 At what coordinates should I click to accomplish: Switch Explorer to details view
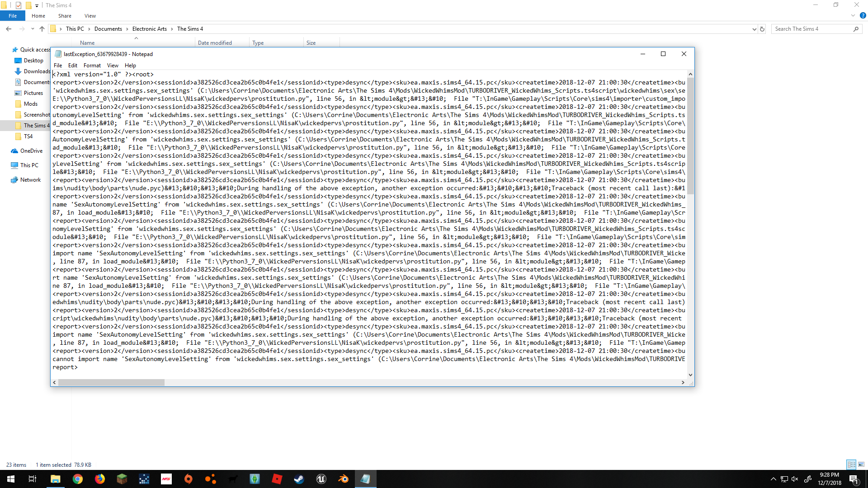(852, 465)
